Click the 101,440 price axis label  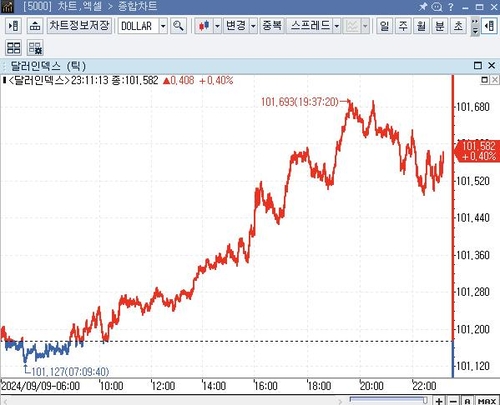[x=473, y=218]
